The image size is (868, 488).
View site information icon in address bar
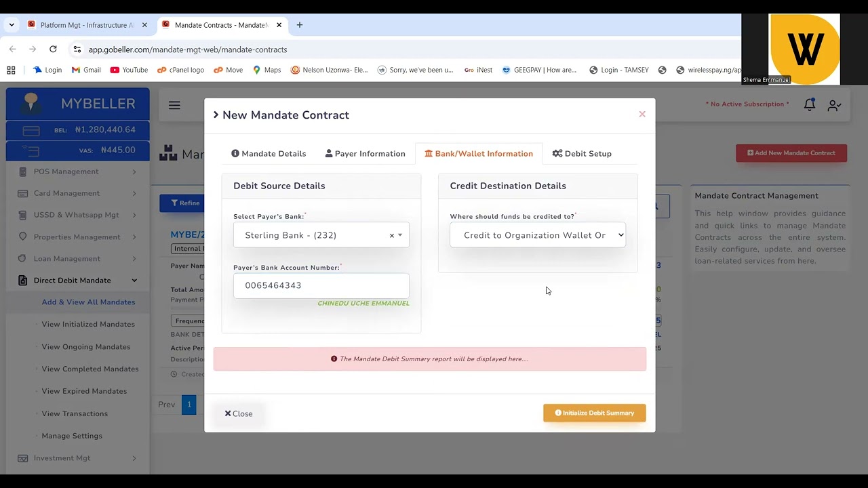pos(77,49)
